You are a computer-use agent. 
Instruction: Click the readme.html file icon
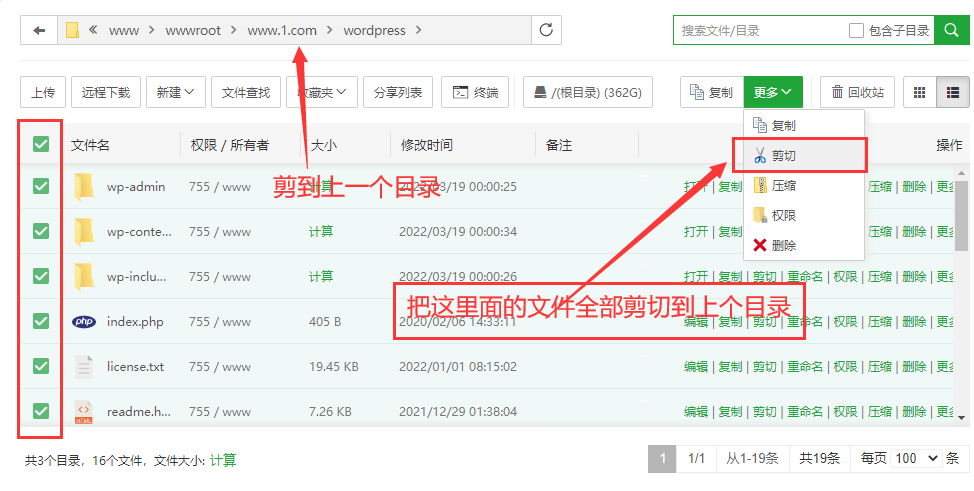84,411
